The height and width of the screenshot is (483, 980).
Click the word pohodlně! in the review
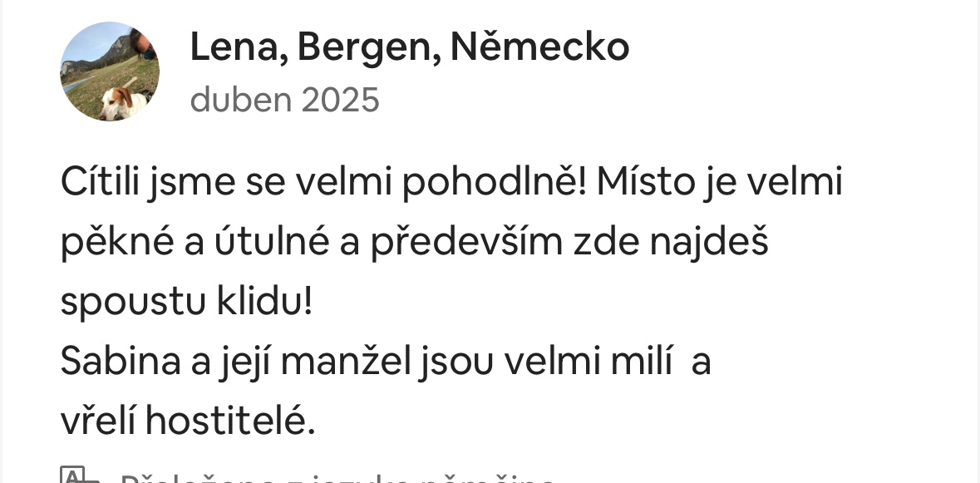(x=495, y=182)
